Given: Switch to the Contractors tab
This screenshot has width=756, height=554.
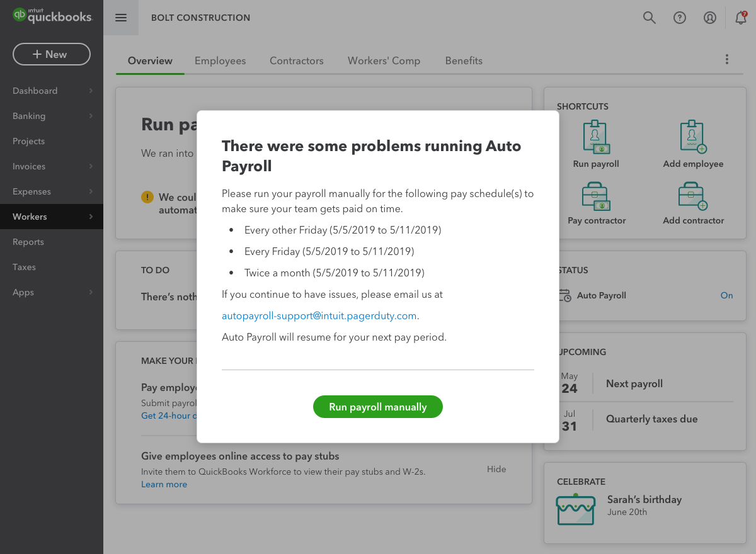Looking at the screenshot, I should (297, 61).
